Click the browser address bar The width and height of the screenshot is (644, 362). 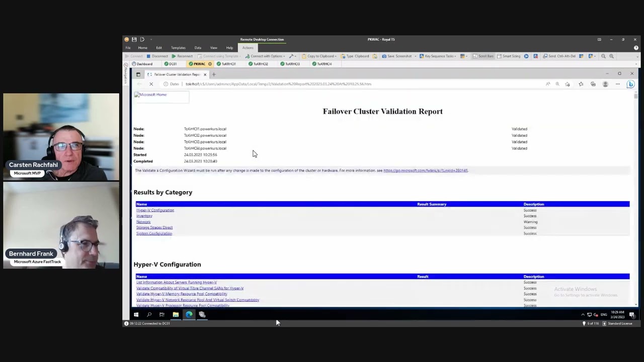(352, 84)
